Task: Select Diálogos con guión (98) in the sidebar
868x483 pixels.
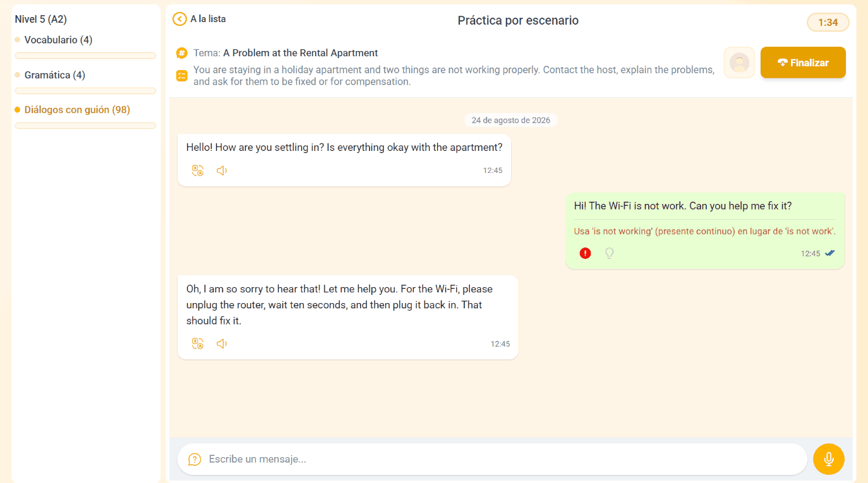Action: click(x=77, y=110)
